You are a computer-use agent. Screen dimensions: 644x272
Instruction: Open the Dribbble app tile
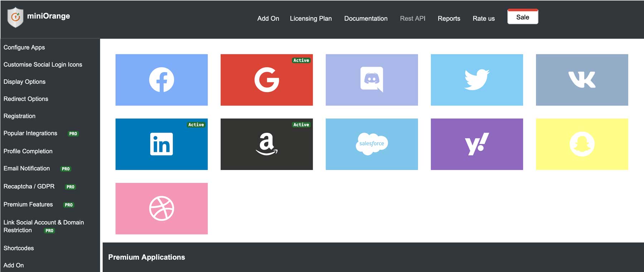pos(161,209)
